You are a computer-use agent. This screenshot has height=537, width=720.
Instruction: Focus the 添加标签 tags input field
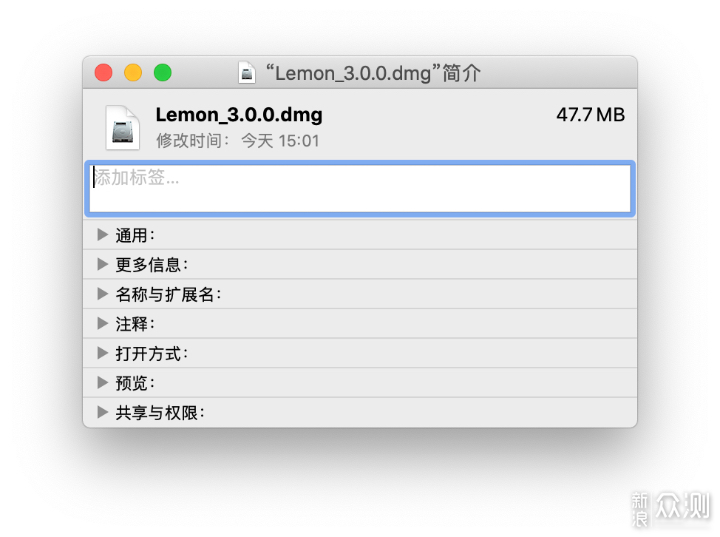(x=360, y=189)
